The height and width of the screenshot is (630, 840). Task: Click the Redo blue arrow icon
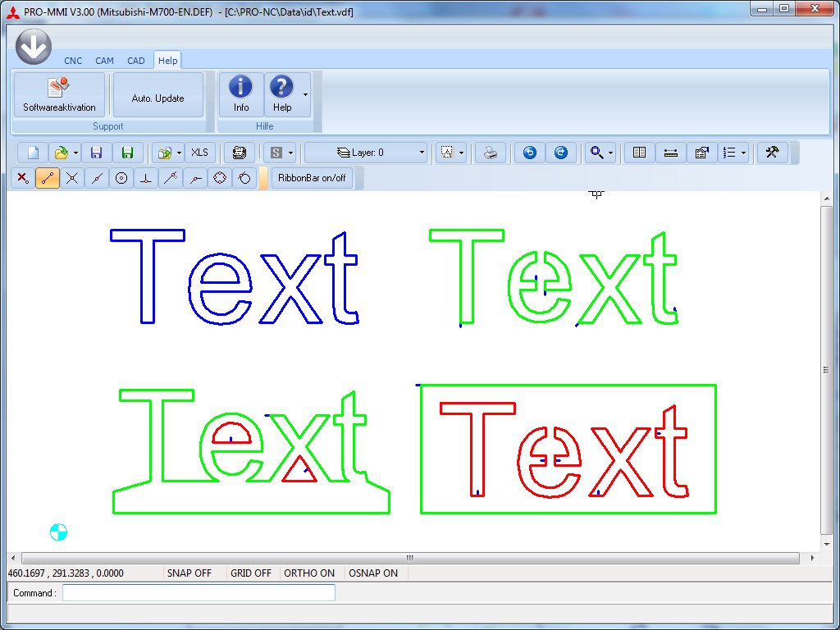(x=560, y=153)
